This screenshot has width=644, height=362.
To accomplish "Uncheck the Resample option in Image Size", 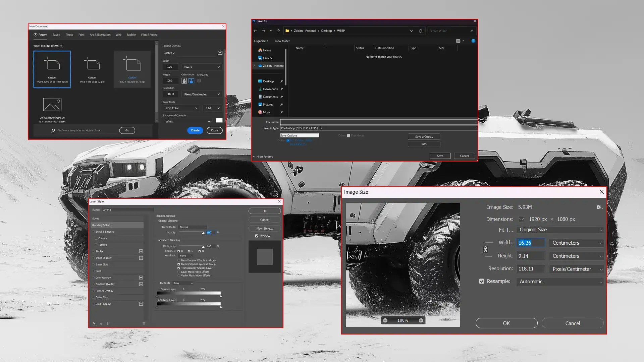I will tap(482, 281).
